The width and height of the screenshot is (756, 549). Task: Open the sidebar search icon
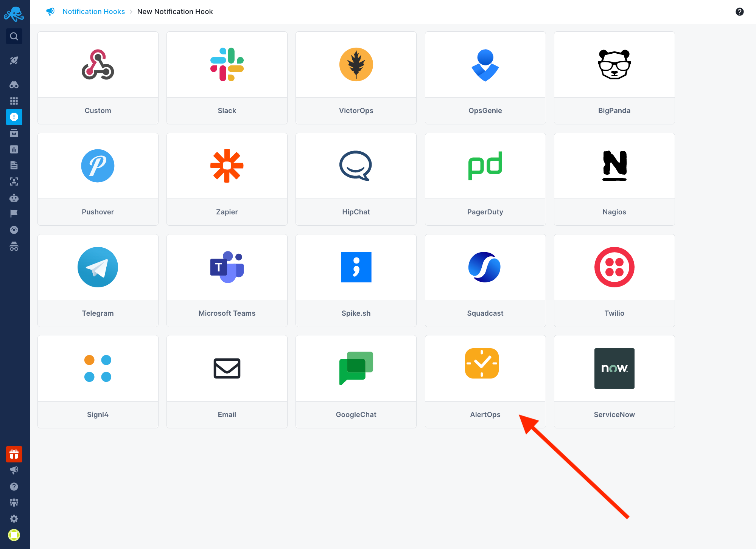click(14, 36)
